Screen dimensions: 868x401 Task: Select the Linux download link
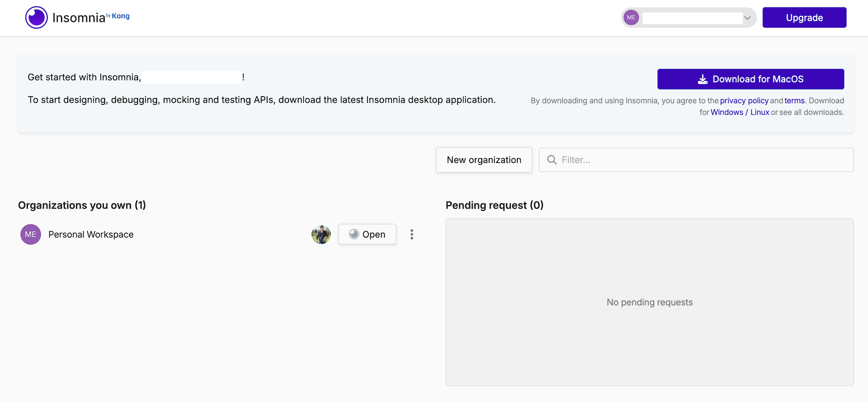(x=759, y=112)
